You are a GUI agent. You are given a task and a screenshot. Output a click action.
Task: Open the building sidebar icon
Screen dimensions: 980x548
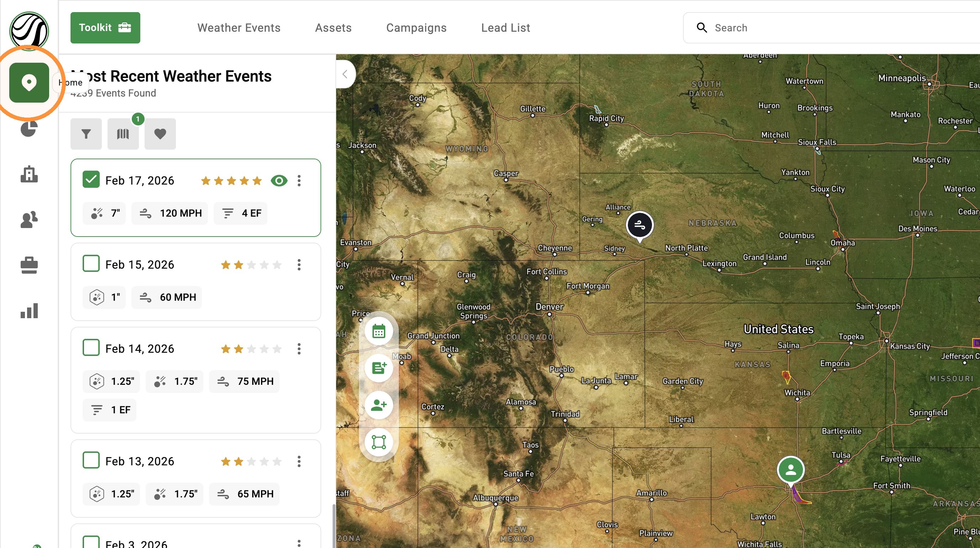29,174
